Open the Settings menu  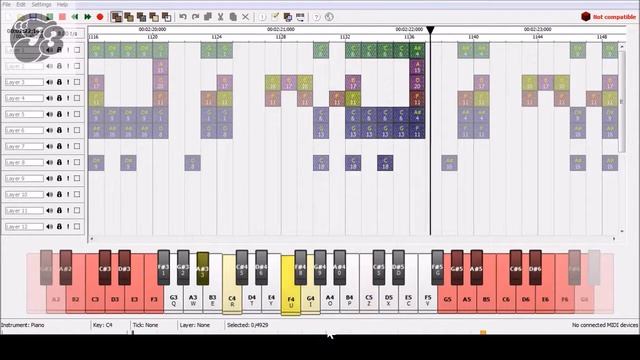[41, 4]
